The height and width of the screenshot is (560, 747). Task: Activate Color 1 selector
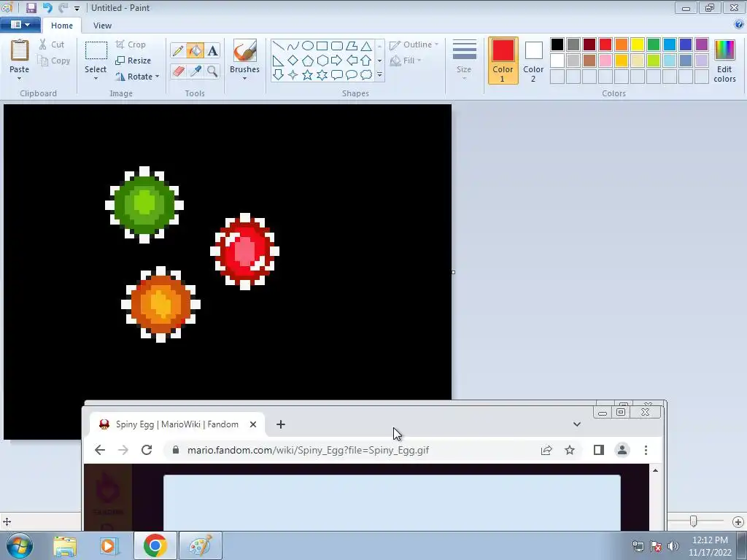point(503,61)
